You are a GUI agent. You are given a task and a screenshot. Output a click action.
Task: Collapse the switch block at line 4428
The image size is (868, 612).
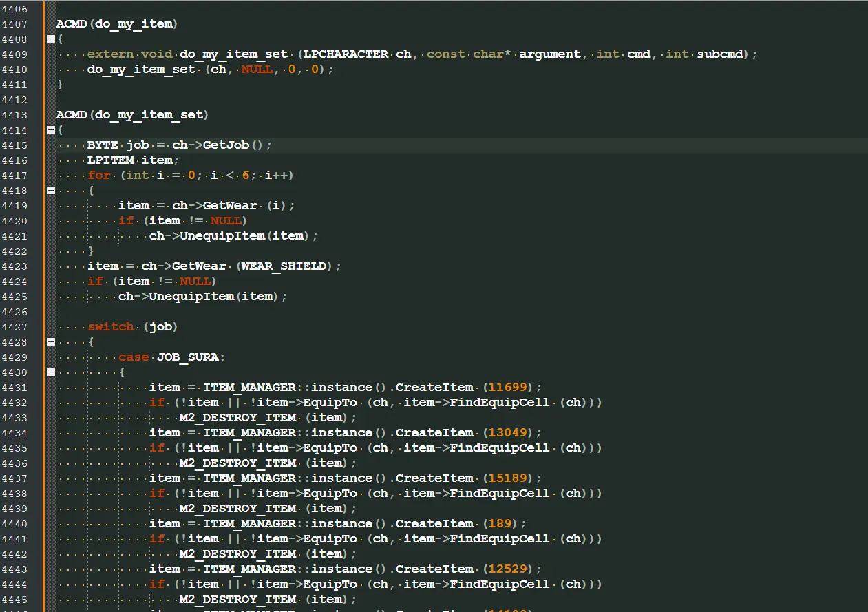point(51,342)
